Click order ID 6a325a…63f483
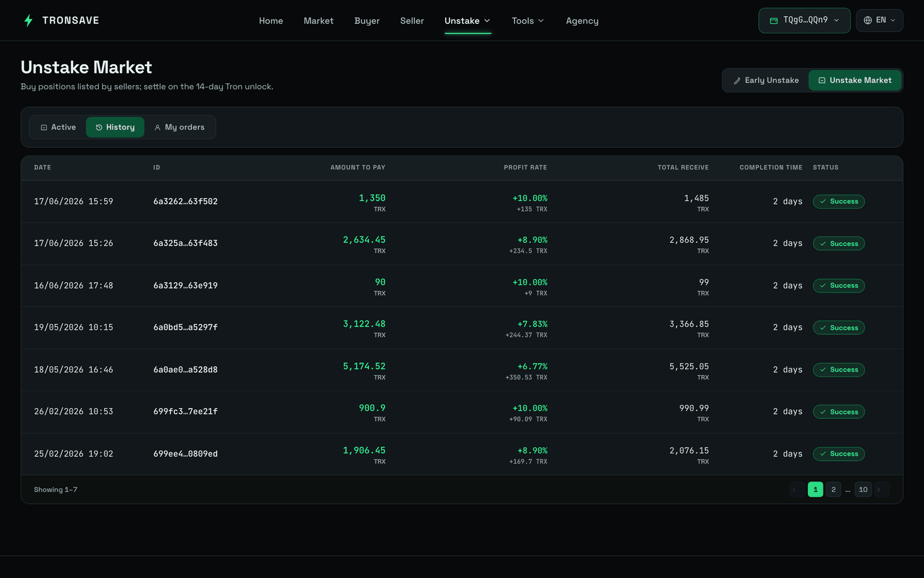The image size is (924, 578). [185, 243]
